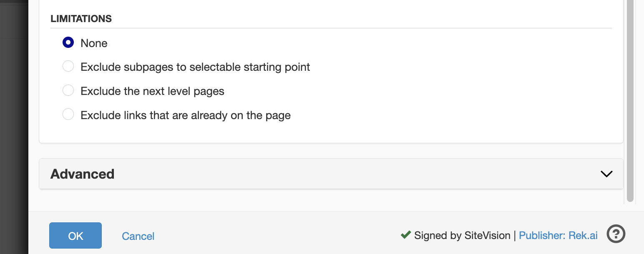Select the Exclude links already on page radio circle
The image size is (644, 254).
coord(68,115)
